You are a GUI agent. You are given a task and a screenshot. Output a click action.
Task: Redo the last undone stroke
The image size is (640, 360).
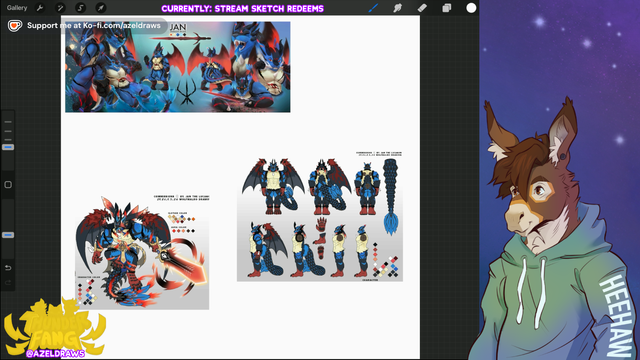[x=8, y=282]
